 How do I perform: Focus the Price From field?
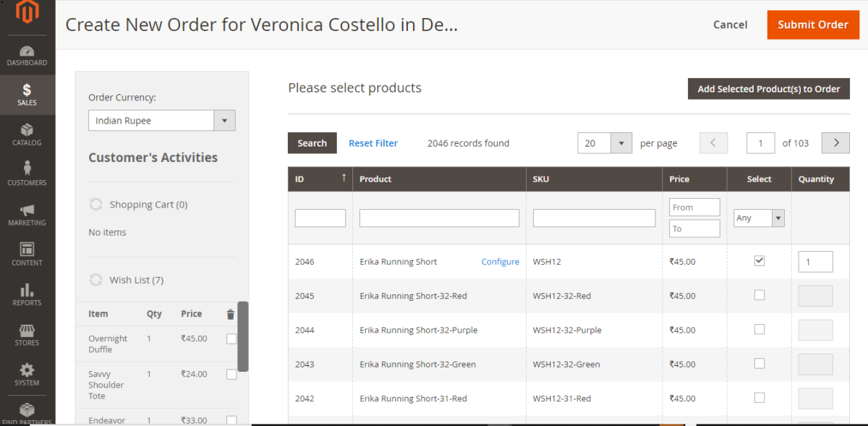pos(694,207)
